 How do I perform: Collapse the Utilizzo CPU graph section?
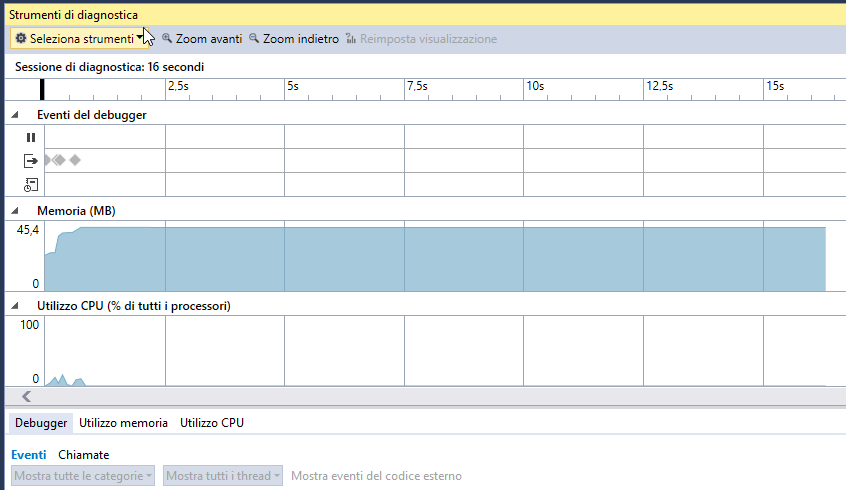[x=15, y=306]
